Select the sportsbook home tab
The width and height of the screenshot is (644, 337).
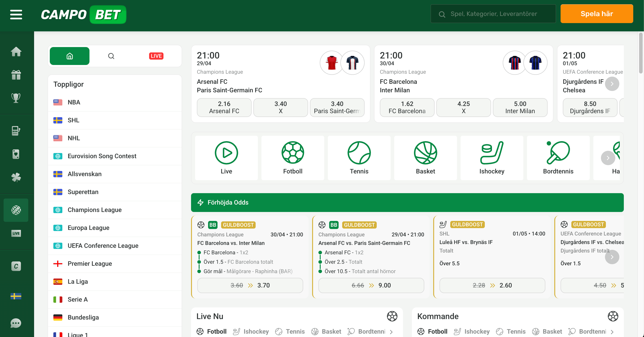pyautogui.click(x=70, y=56)
